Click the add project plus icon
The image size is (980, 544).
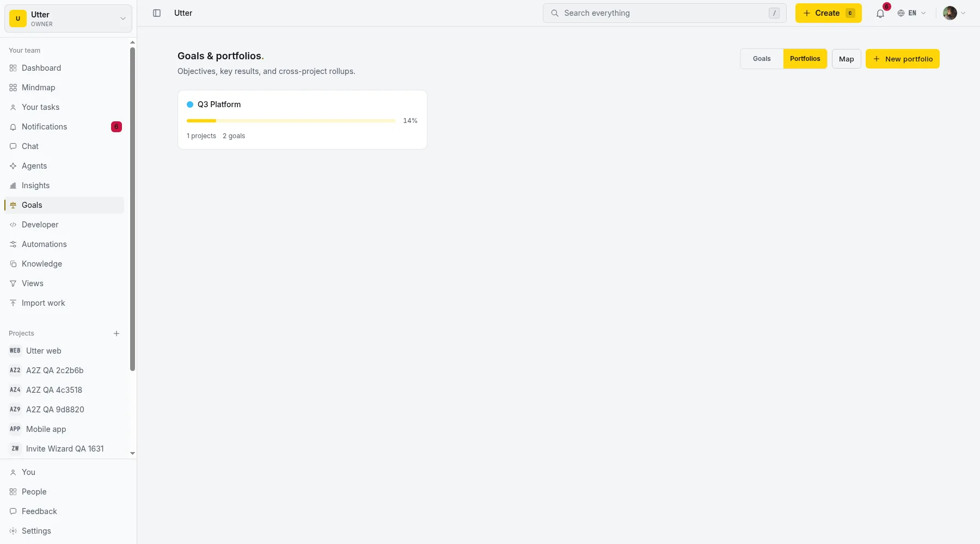tap(117, 333)
